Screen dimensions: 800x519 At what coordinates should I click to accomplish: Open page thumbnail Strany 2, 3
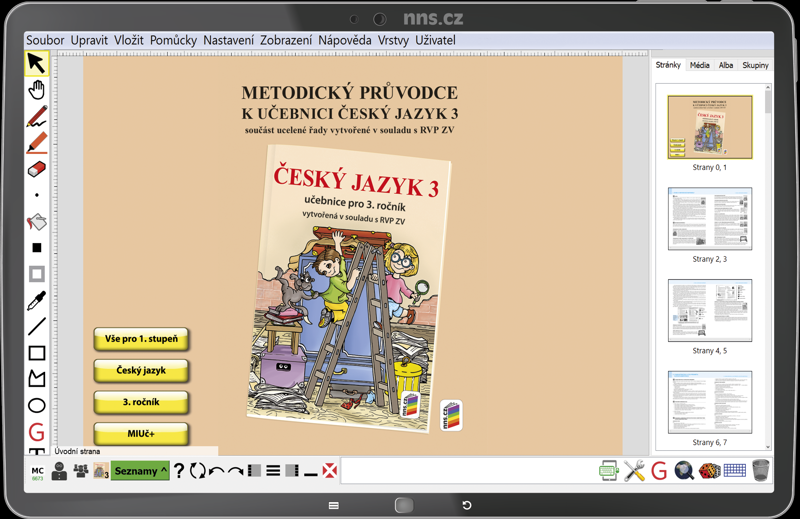[710, 219]
